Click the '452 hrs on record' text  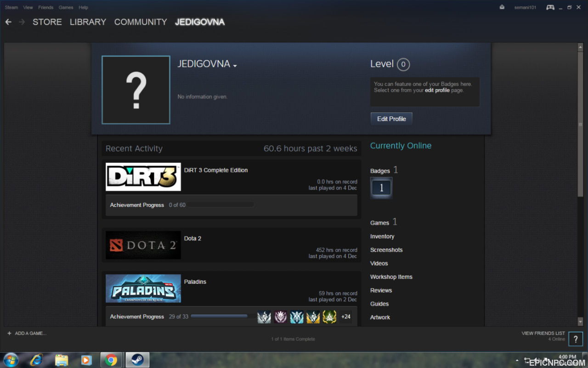pyautogui.click(x=337, y=250)
